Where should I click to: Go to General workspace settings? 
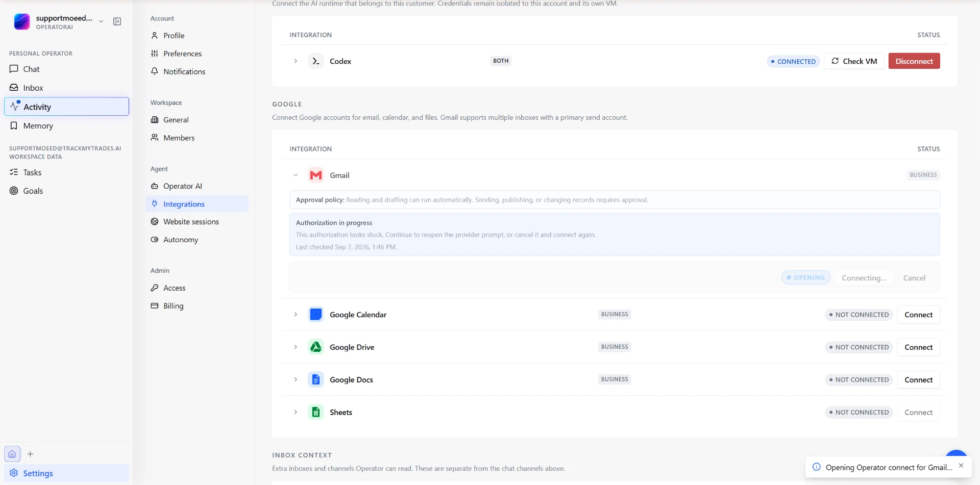[x=197, y=120]
